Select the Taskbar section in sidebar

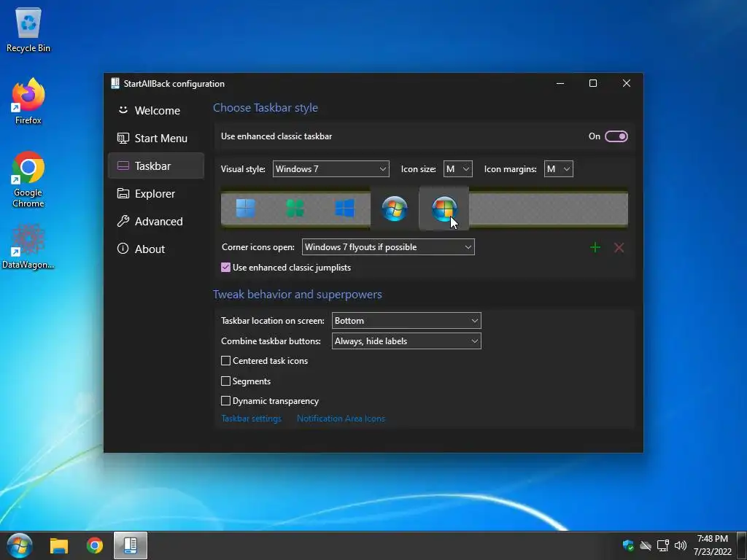click(156, 166)
